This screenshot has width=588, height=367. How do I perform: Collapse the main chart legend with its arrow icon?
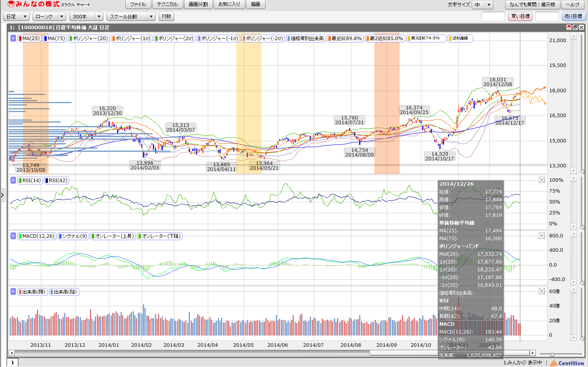(x=13, y=38)
